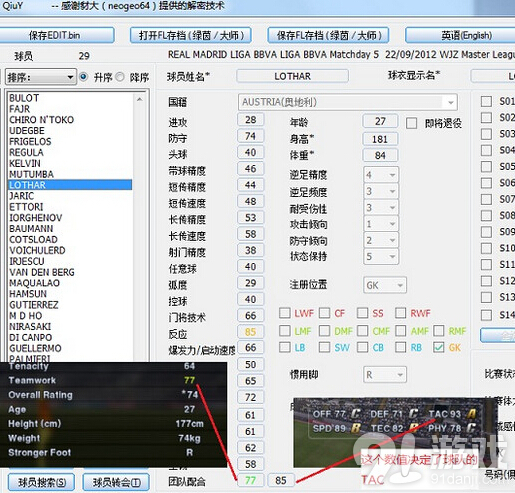Toggle CF position checkbox
Screen dimensions: 515x493
324,313
